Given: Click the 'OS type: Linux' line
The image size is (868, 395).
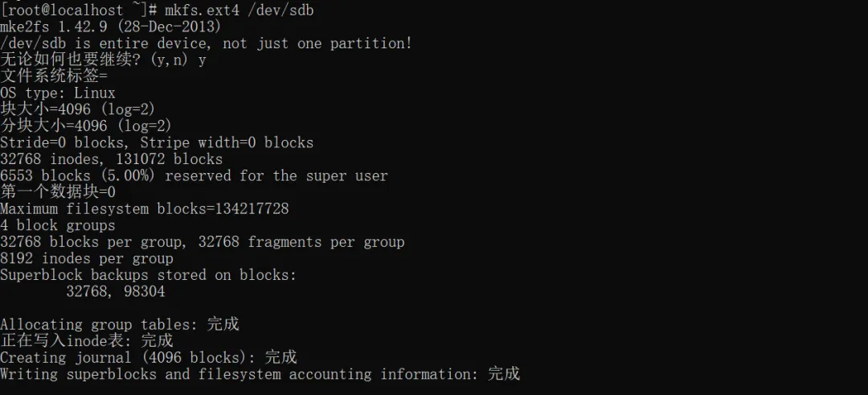Looking at the screenshot, I should 58,93.
